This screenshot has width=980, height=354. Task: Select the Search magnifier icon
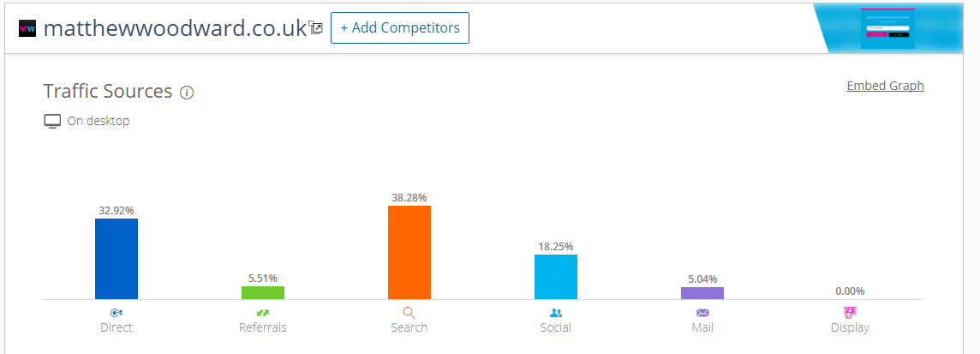pos(409,313)
